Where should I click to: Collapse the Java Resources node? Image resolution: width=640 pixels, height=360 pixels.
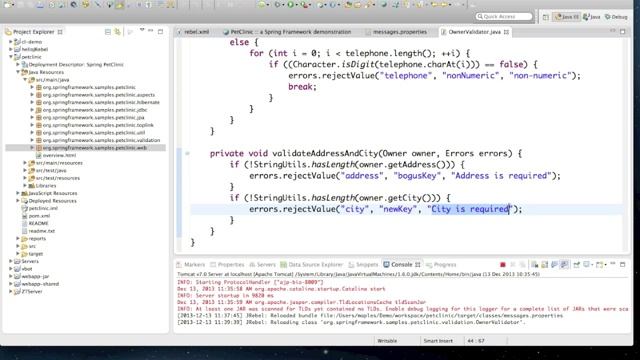[x=18, y=72]
